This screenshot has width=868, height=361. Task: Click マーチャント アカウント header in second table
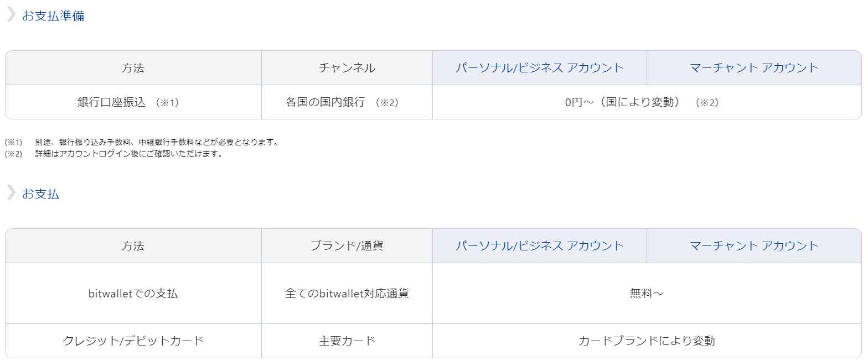(754, 246)
